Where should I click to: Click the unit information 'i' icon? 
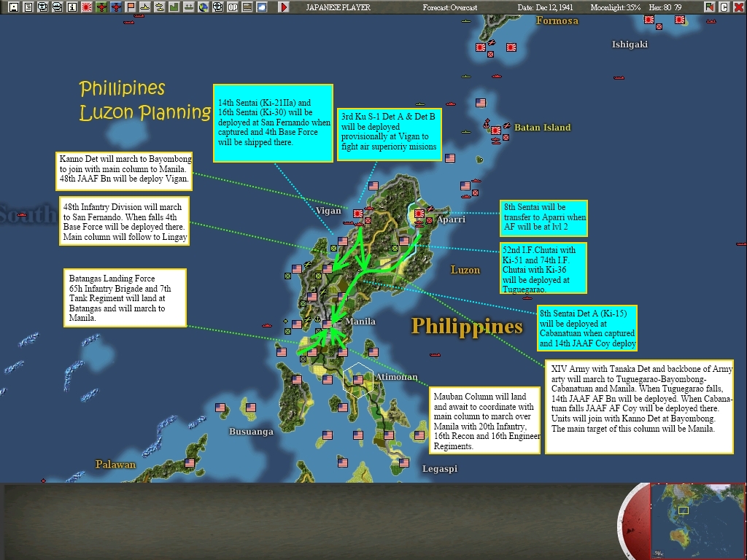tap(70, 7)
